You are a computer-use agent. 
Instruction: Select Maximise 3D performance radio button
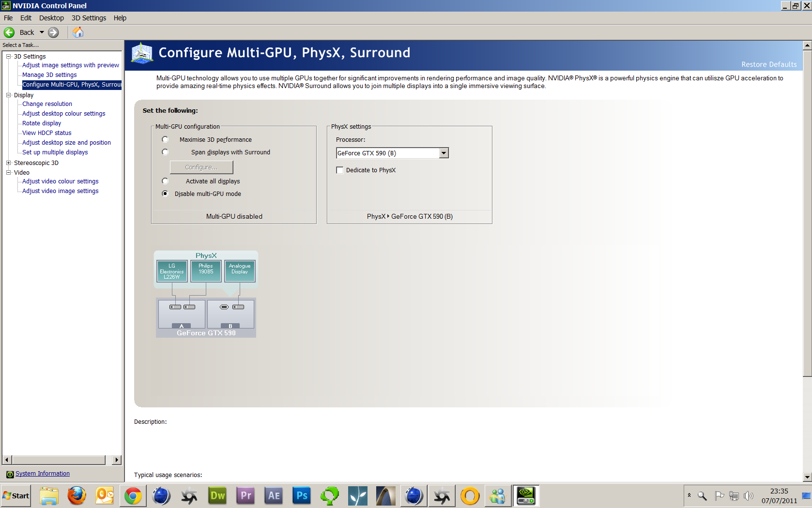click(x=165, y=140)
